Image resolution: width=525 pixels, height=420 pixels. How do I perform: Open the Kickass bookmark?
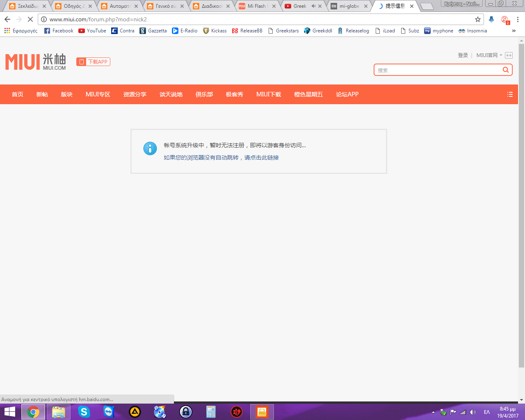pos(215,31)
